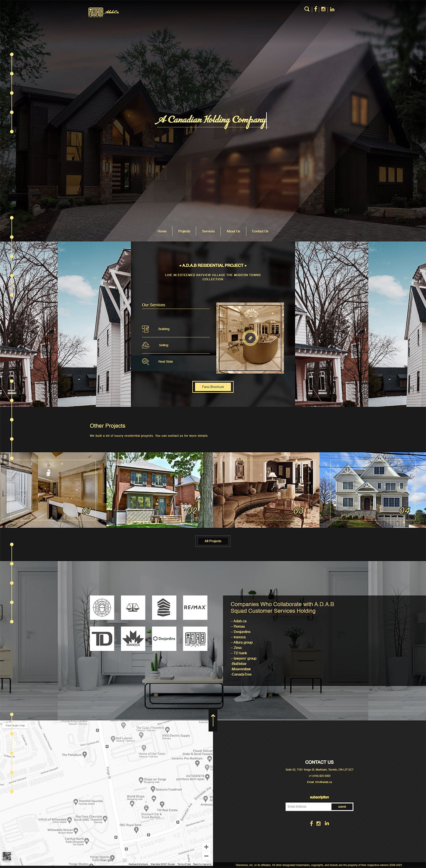Click the info@adab.ca email address
The width and height of the screenshot is (426, 868).
323,782
